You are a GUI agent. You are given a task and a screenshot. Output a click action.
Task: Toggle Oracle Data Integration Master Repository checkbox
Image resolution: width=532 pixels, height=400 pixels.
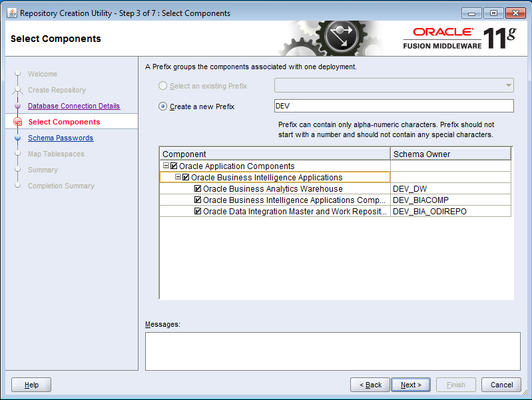(x=198, y=211)
